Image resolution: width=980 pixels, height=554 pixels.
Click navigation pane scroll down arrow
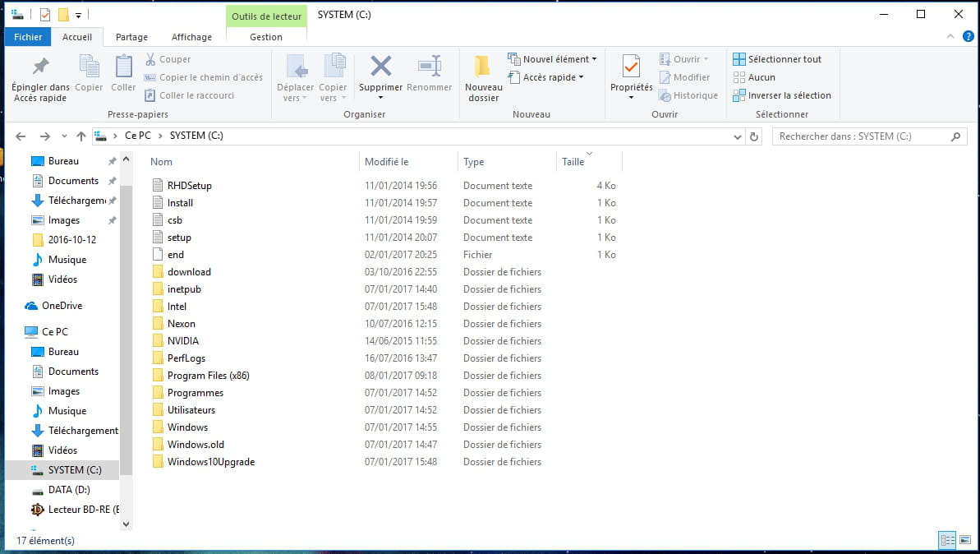click(127, 524)
